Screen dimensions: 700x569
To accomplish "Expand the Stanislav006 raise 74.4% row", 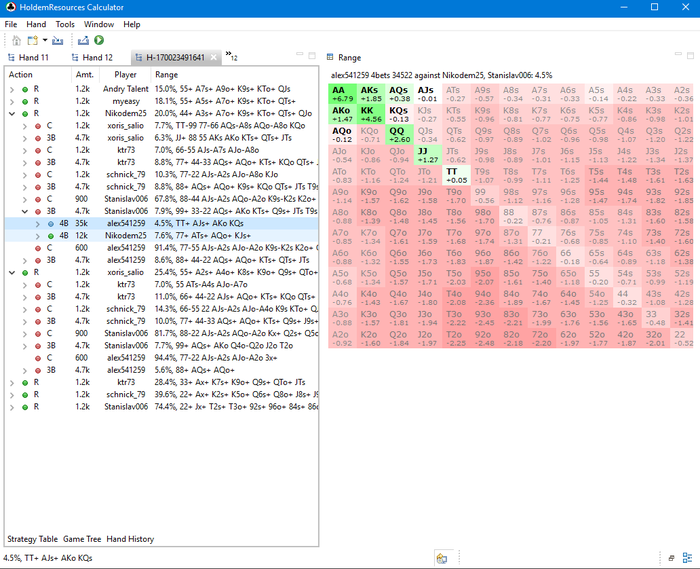I will pyautogui.click(x=12, y=407).
